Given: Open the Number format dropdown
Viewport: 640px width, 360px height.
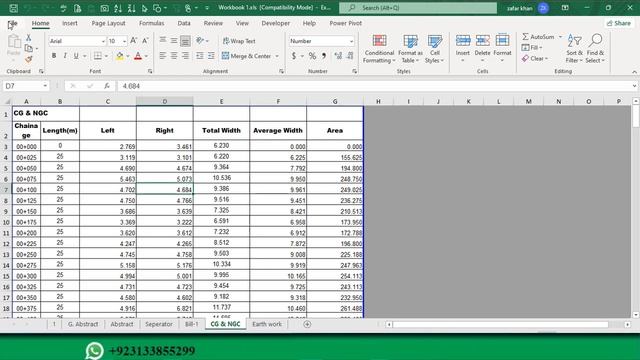Looking at the screenshot, I should click(x=351, y=41).
